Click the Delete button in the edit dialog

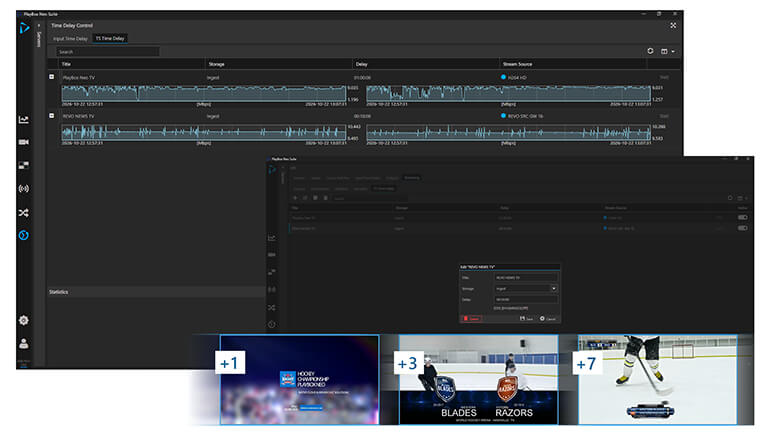(x=471, y=319)
